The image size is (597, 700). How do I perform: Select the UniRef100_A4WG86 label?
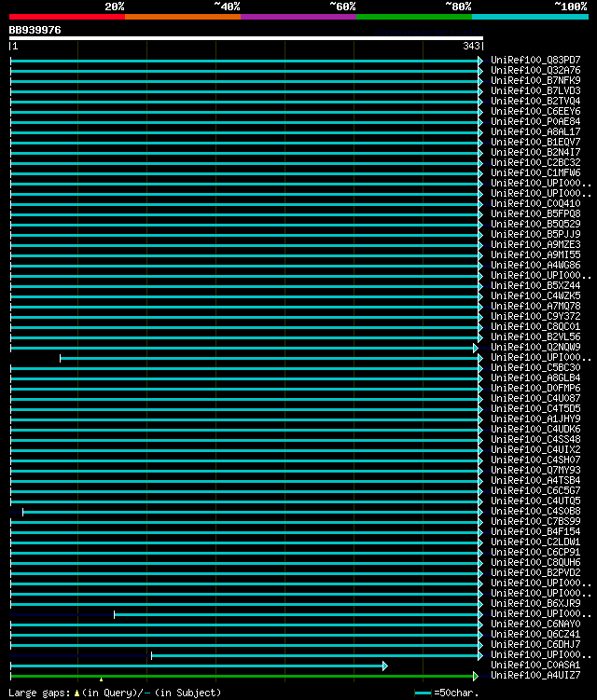(535, 265)
